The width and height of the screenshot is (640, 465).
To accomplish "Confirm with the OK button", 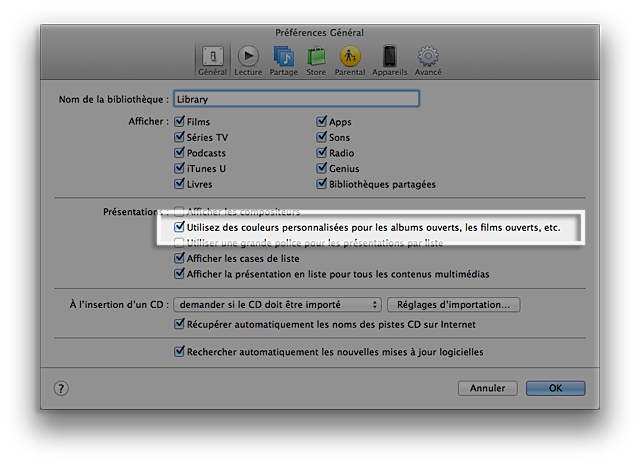I will [555, 388].
